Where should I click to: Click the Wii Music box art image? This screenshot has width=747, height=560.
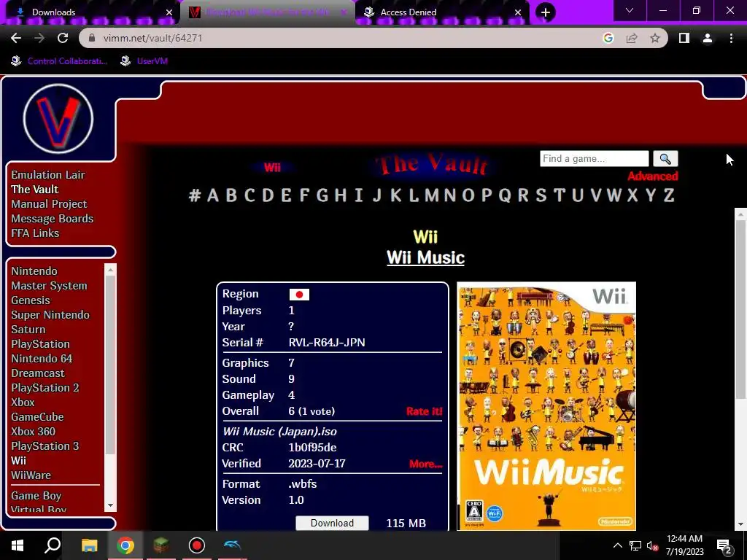pyautogui.click(x=546, y=405)
